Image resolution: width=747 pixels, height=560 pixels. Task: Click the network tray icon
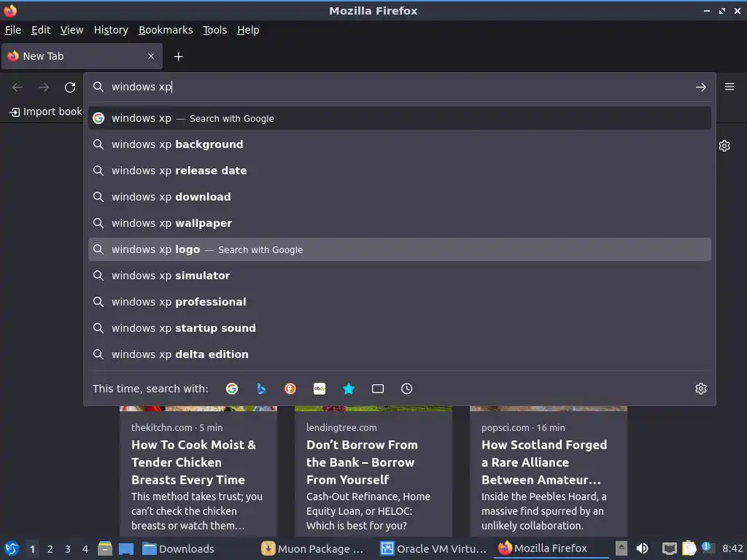pyautogui.click(x=670, y=549)
